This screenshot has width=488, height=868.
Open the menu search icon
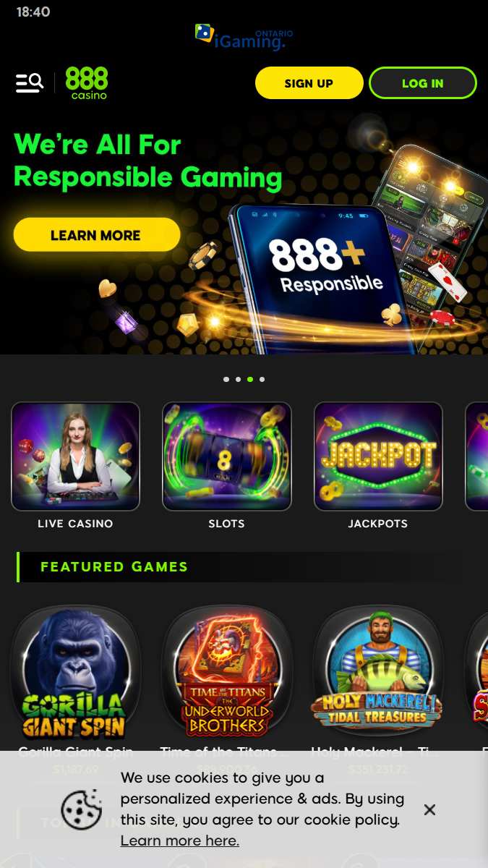tap(30, 83)
